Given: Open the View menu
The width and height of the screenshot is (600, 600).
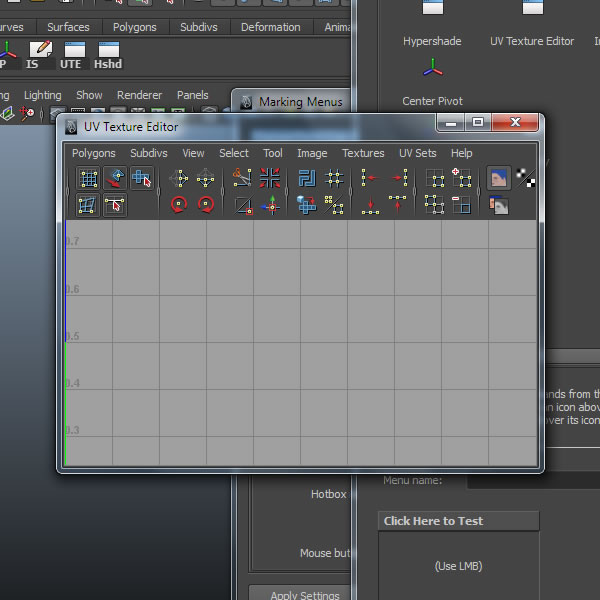Looking at the screenshot, I should click(x=193, y=153).
